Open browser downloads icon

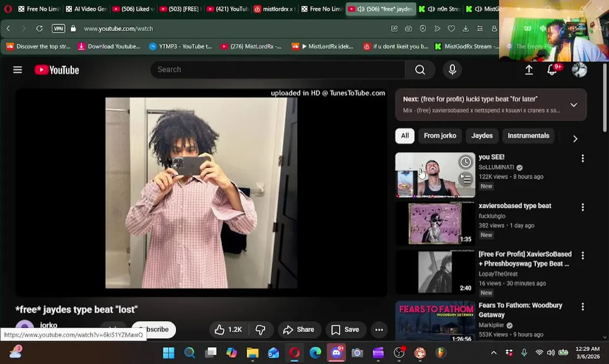[465, 29]
